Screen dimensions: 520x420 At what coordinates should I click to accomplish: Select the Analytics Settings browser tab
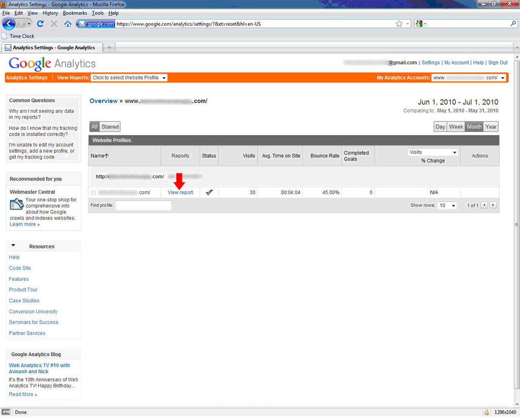51,46
